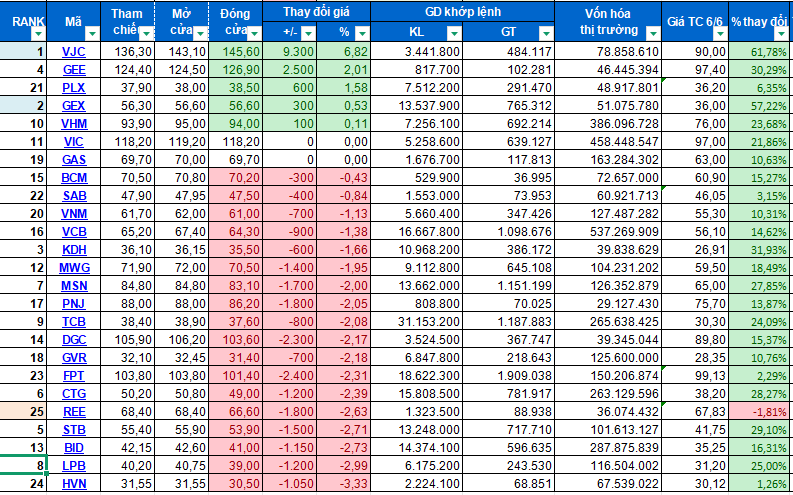Open the Mã column filter dropdown
This screenshot has width=793, height=495.
coord(92,34)
